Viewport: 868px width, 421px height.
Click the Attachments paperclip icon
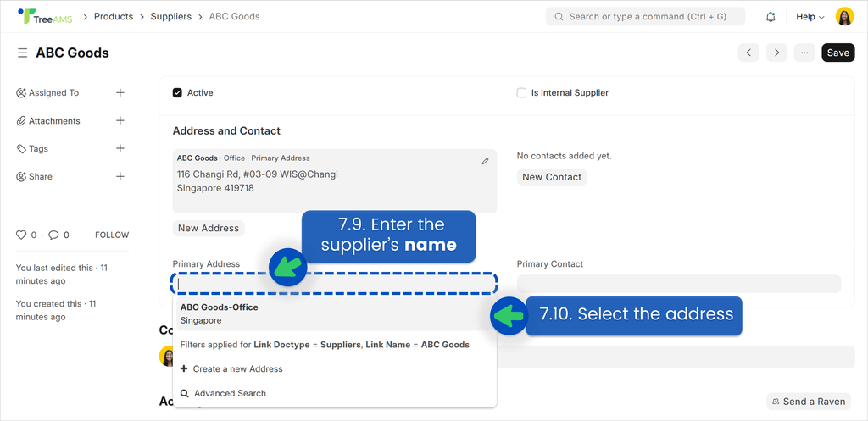[x=21, y=120]
